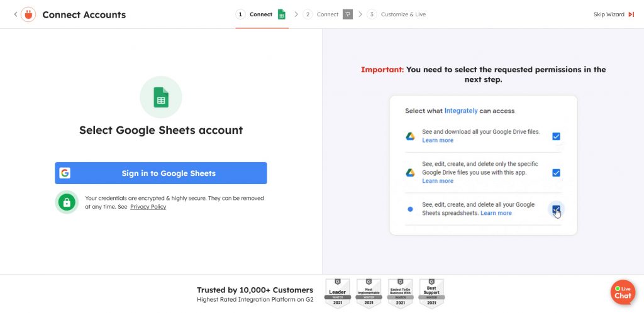Open the Live Chat bubble

tap(622, 292)
